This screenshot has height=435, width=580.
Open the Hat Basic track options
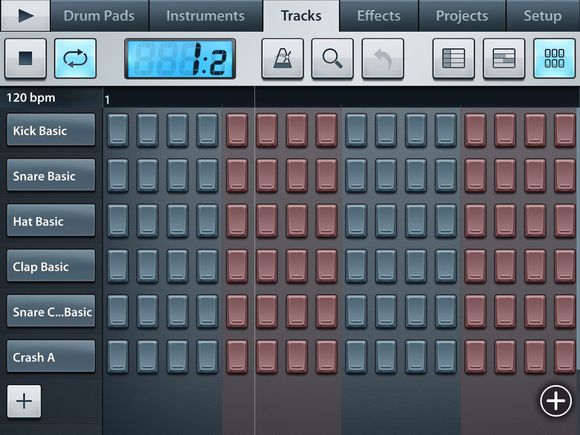click(x=51, y=220)
